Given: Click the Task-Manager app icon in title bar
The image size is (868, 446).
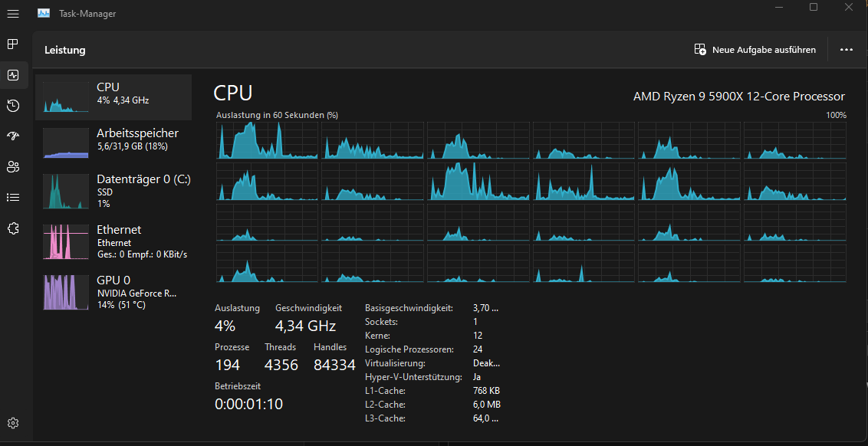Looking at the screenshot, I should (x=44, y=13).
